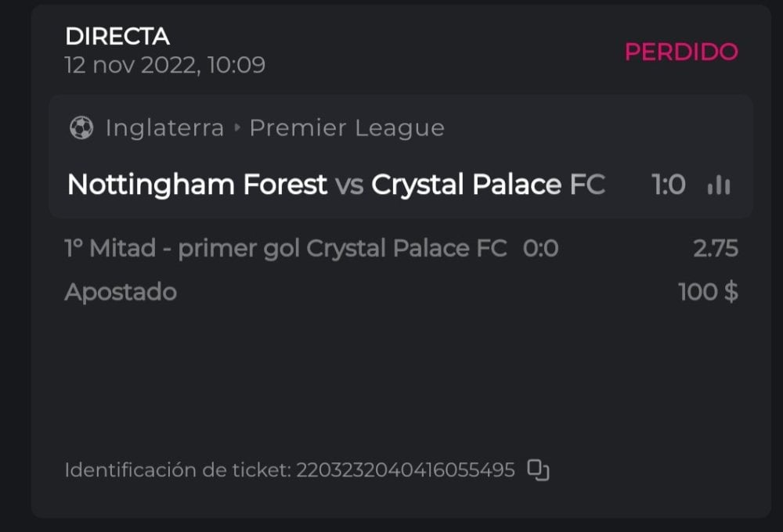Click the Identificación de ticket label
The width and height of the screenshot is (783, 532).
[x=178, y=470]
